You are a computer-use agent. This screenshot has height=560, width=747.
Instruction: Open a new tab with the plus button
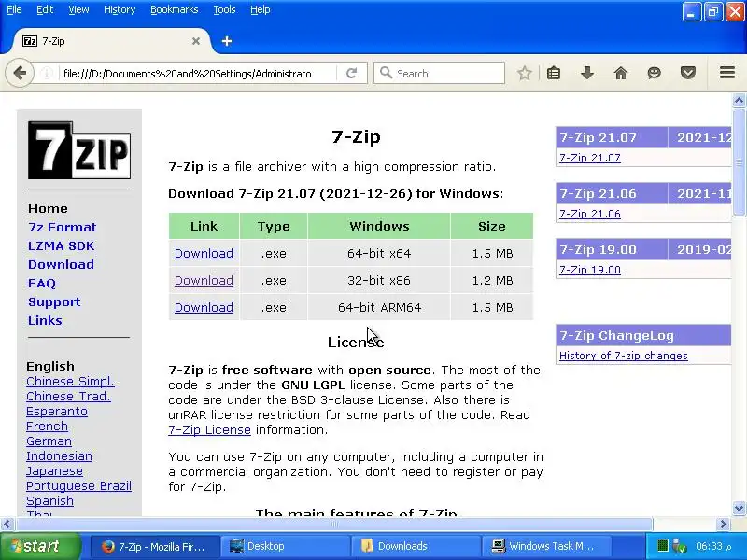[x=227, y=41]
